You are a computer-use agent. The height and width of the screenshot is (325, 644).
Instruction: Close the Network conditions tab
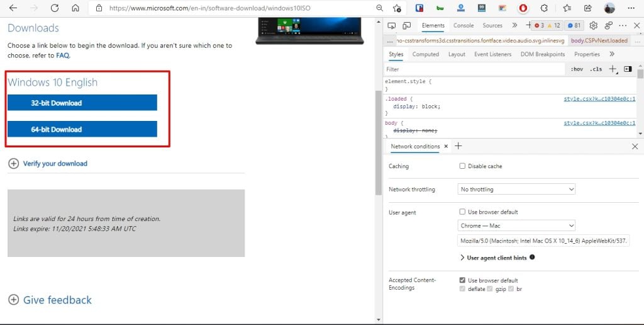[446, 147]
